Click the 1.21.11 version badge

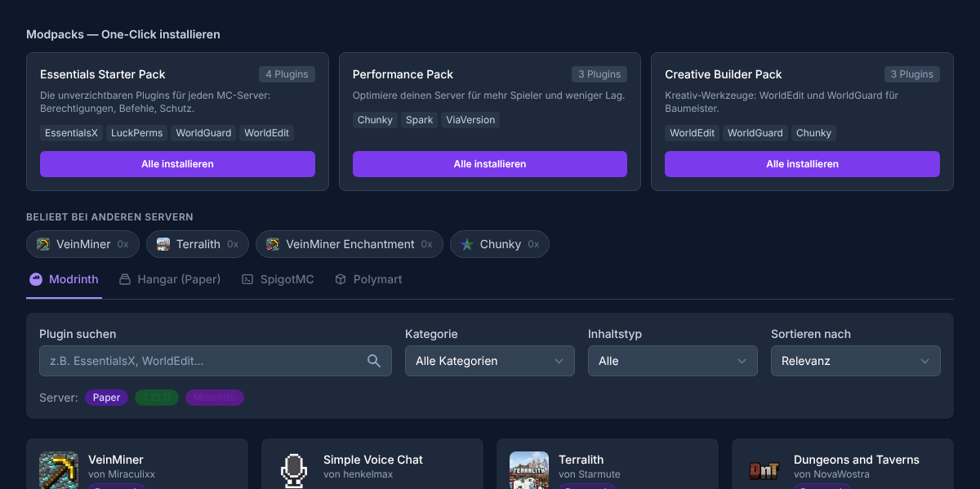(x=157, y=398)
